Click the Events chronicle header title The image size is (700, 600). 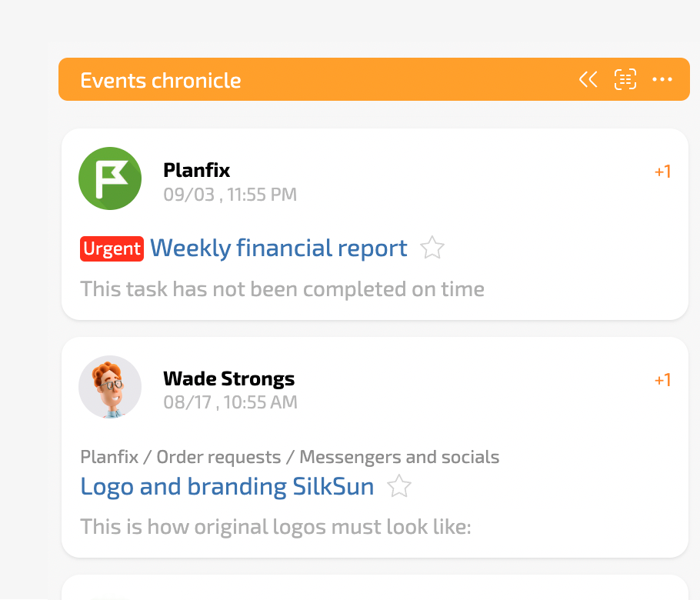161,81
